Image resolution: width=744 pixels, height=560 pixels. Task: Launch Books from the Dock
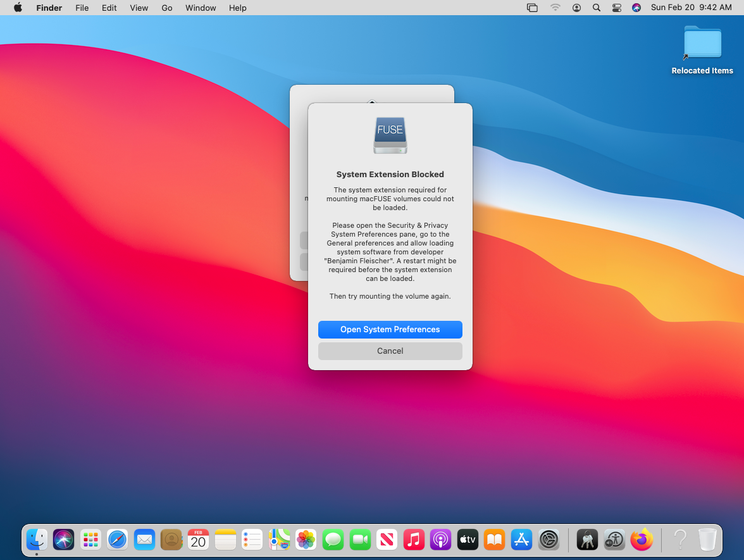click(495, 540)
